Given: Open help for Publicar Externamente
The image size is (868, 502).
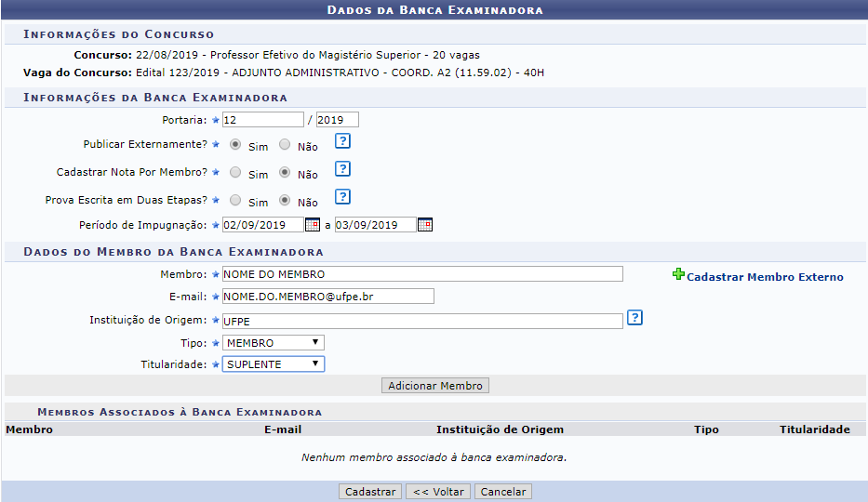Looking at the screenshot, I should (342, 141).
